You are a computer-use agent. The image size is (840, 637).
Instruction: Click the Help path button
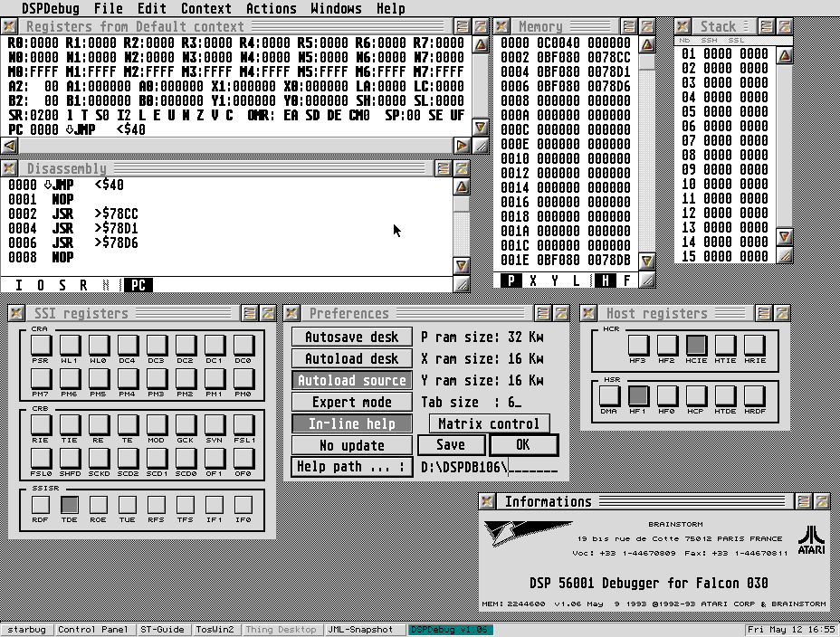352,467
